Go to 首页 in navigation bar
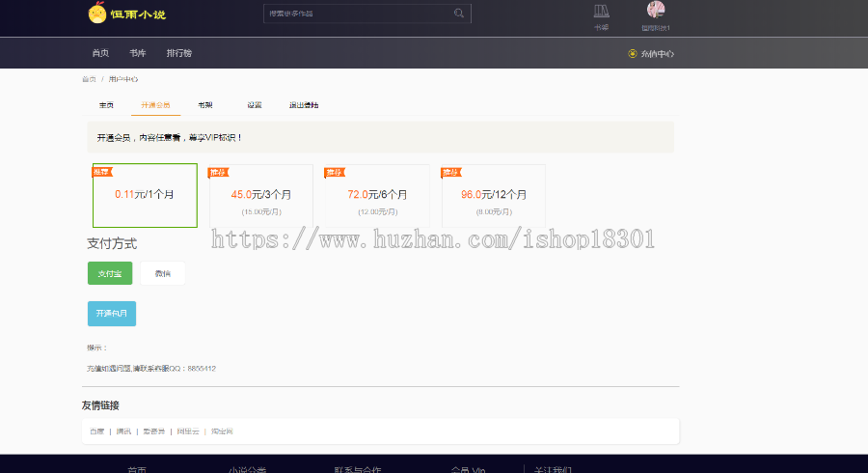Screen dimensions: 868x473 100,53
